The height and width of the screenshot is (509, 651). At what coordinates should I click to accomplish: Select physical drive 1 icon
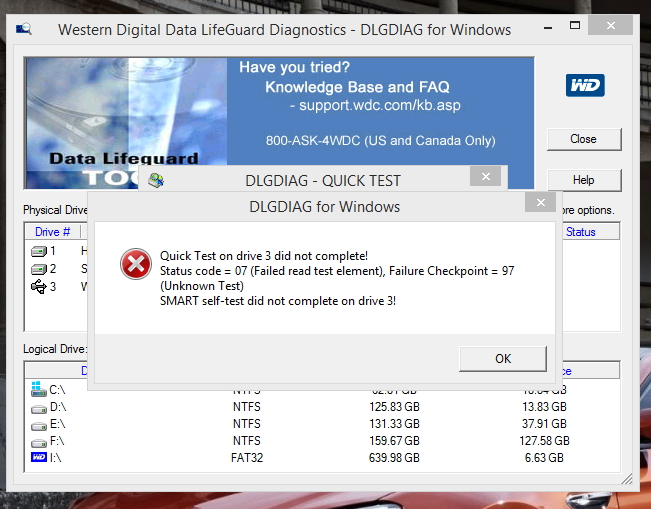click(39, 251)
